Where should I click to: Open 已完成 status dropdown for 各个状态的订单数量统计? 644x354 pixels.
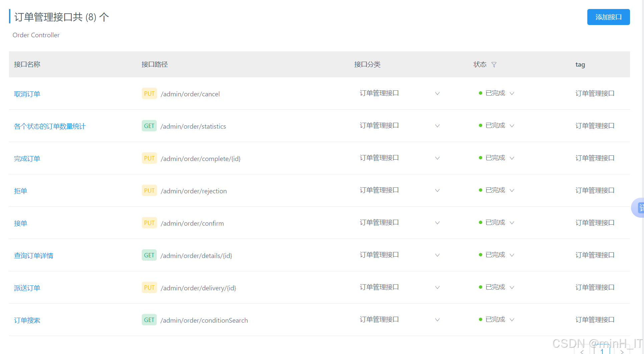(x=497, y=126)
